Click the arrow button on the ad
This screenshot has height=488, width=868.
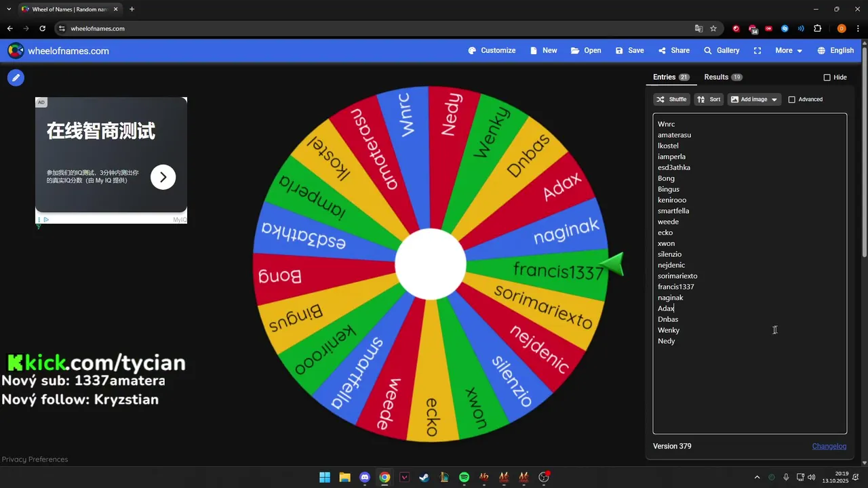[x=163, y=177]
